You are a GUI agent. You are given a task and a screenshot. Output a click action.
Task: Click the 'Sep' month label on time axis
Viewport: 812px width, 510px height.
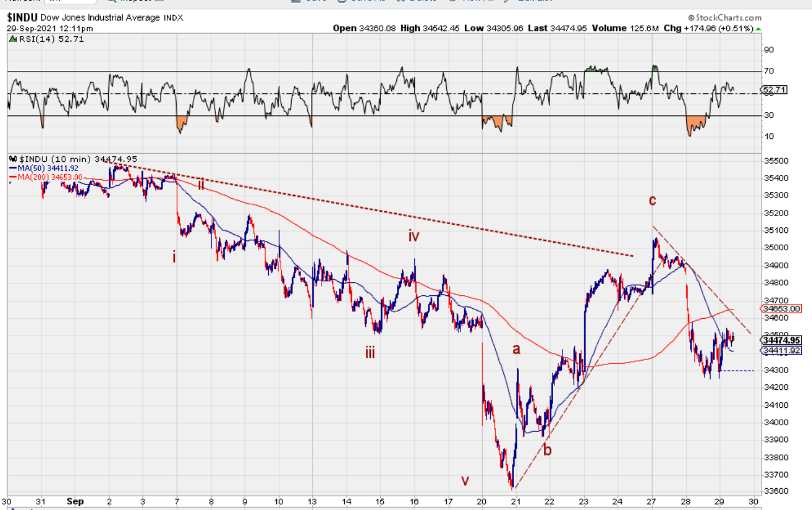pyautogui.click(x=75, y=501)
